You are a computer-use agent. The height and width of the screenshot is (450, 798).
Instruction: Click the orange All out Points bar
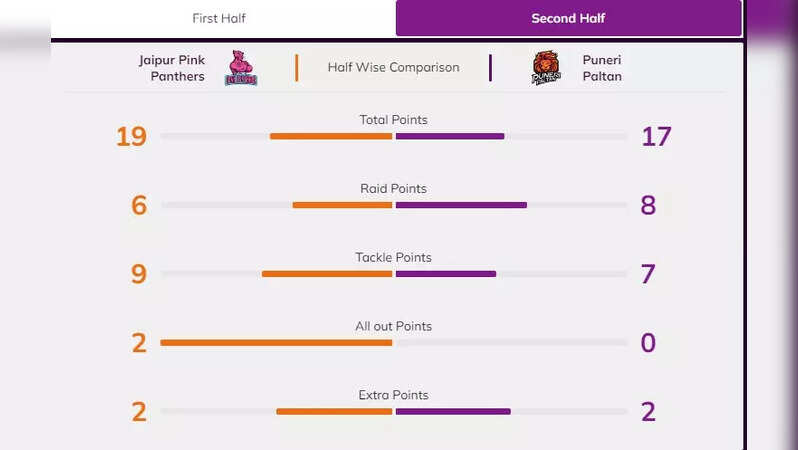coord(276,342)
